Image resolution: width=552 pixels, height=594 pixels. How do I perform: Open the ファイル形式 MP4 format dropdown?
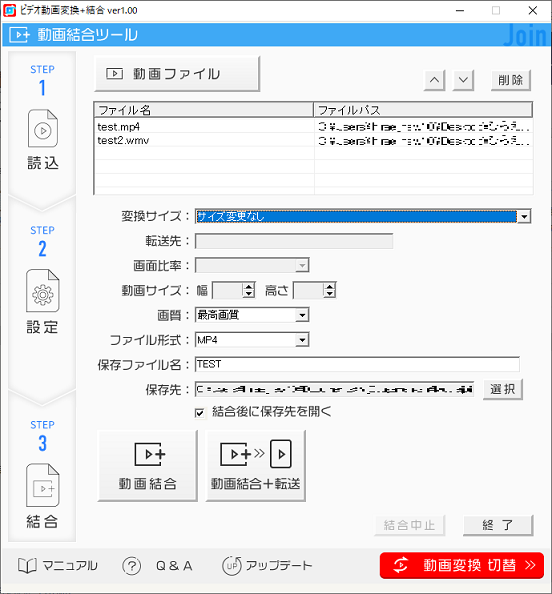pyautogui.click(x=302, y=340)
